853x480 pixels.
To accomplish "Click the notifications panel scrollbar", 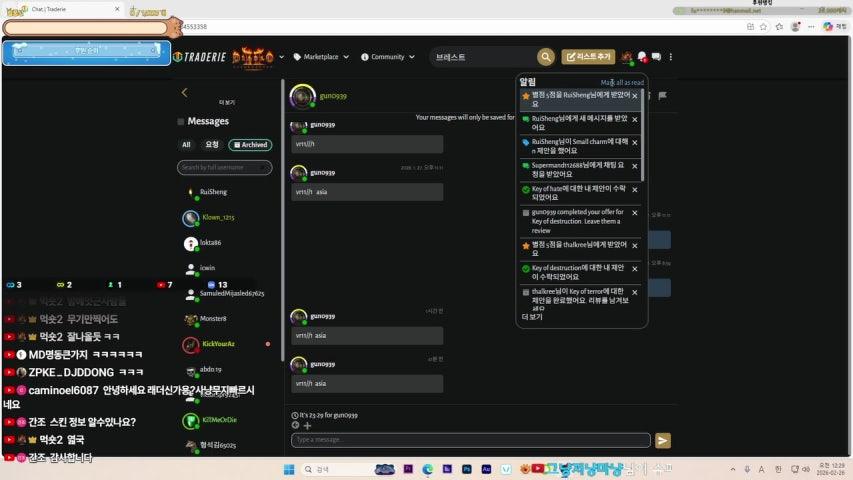I will [643, 135].
